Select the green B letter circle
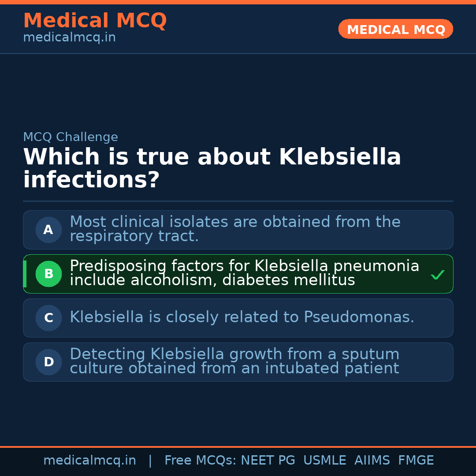The height and width of the screenshot is (476, 476). (x=48, y=274)
